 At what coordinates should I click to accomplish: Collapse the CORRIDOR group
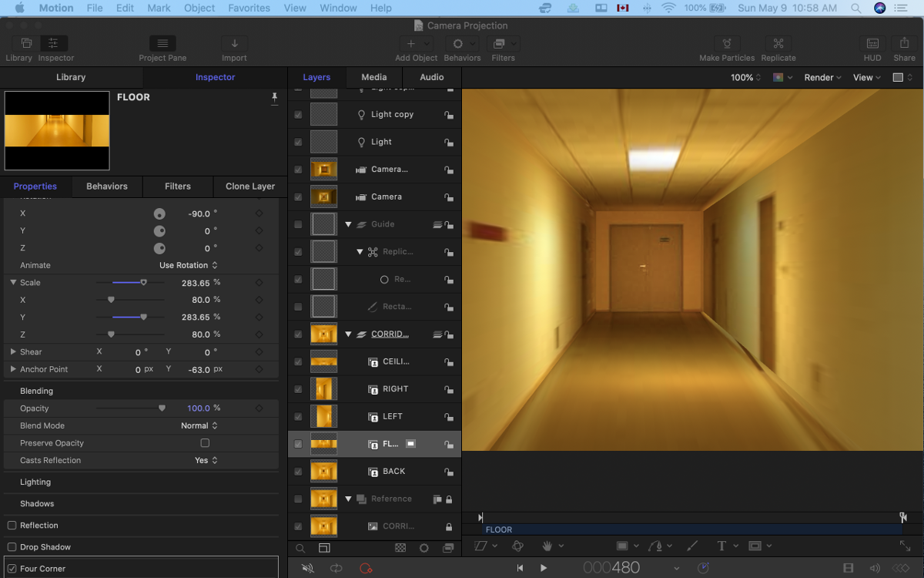coord(348,334)
